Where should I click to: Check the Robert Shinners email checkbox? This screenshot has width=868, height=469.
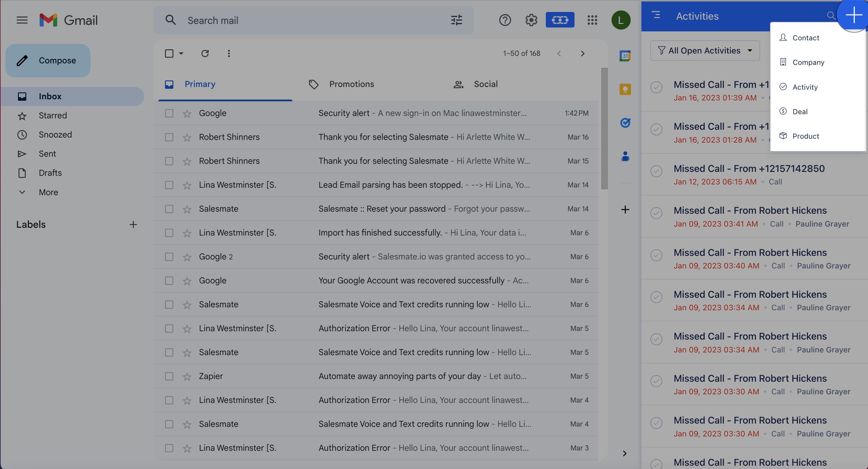pyautogui.click(x=169, y=137)
